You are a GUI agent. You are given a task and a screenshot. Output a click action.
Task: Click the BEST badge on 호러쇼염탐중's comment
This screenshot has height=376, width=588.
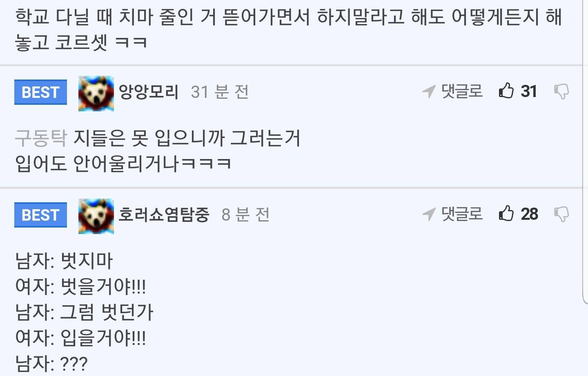(x=40, y=215)
